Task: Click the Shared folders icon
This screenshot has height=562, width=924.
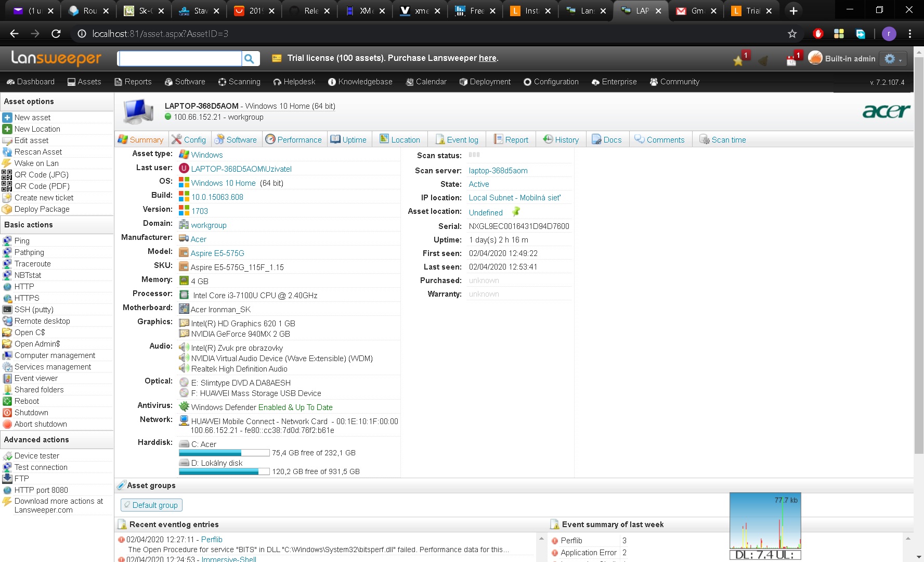Action: [7, 390]
